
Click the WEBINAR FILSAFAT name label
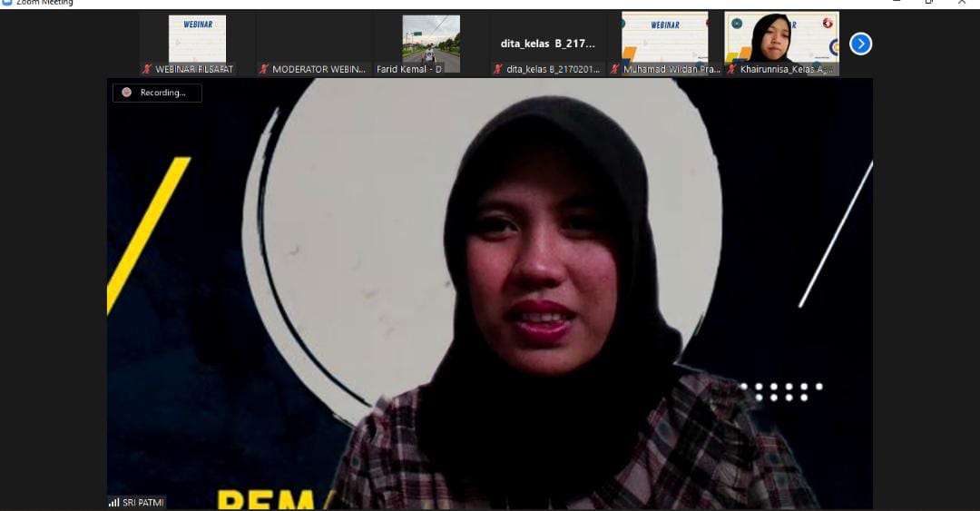(x=194, y=69)
